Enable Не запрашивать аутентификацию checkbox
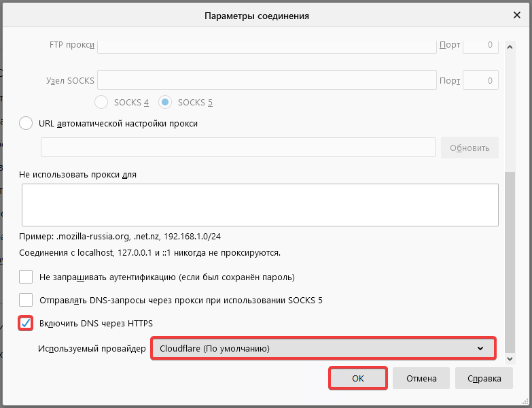 coord(26,277)
